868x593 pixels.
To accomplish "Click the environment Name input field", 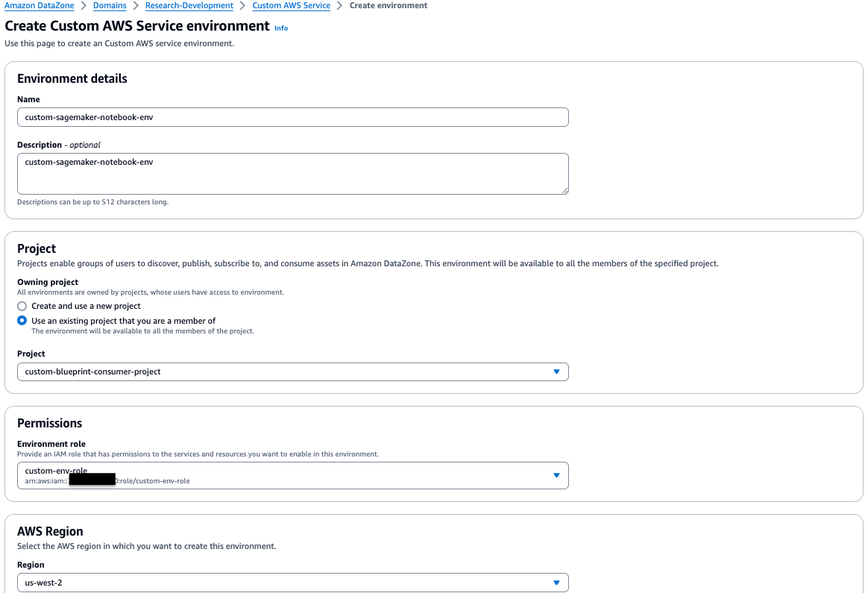I will 293,117.
